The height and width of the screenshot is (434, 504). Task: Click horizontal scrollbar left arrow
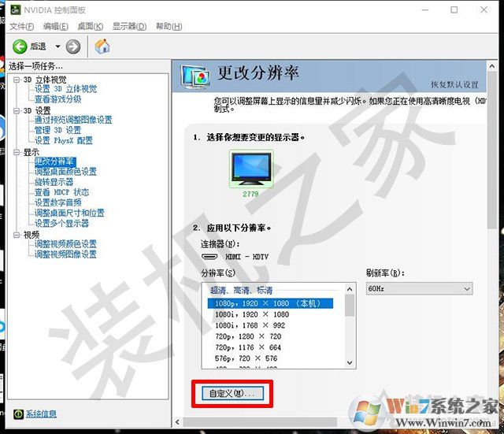point(178,422)
